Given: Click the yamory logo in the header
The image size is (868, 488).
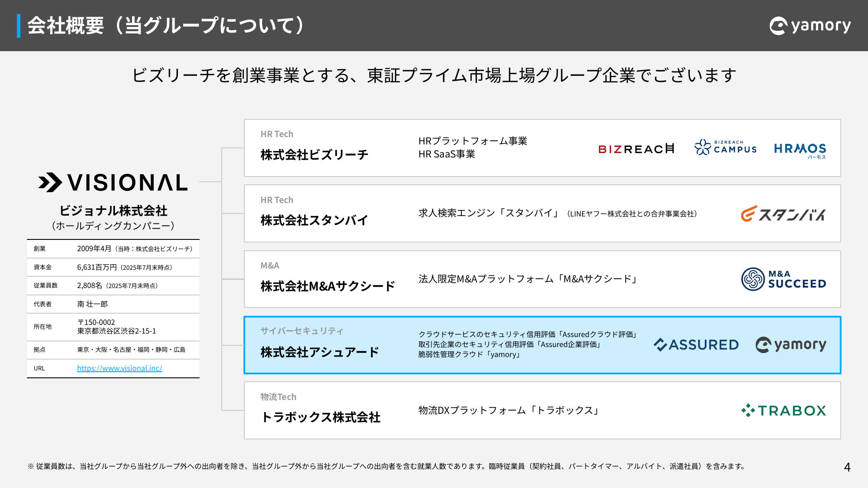Looking at the screenshot, I should pos(810,26).
